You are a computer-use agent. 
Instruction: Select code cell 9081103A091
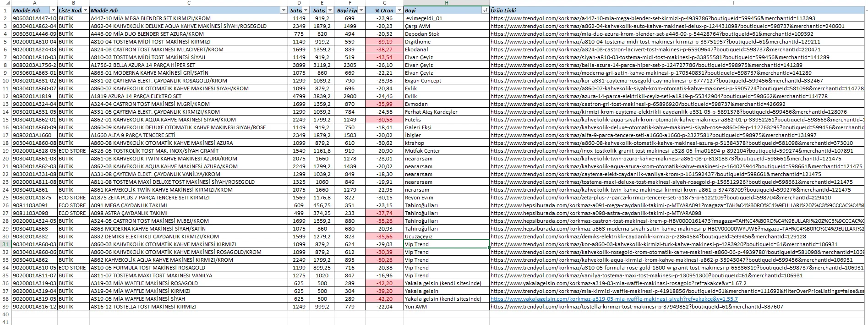[x=34, y=205]
